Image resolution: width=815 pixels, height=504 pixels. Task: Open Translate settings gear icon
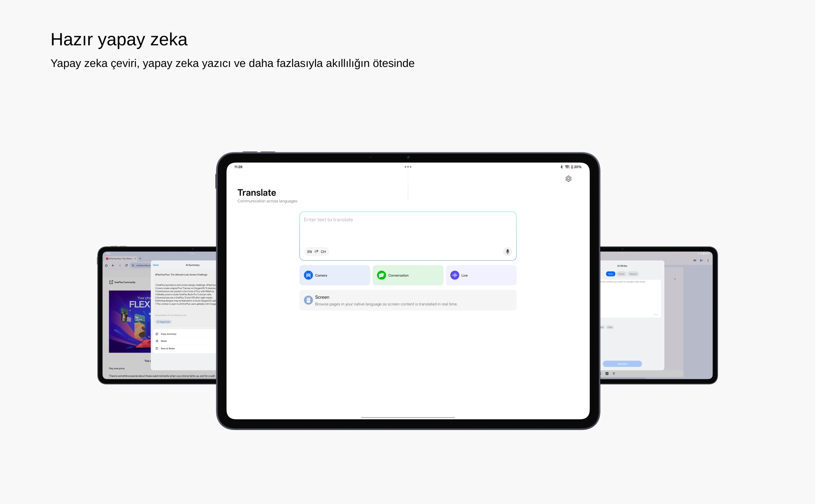point(568,179)
